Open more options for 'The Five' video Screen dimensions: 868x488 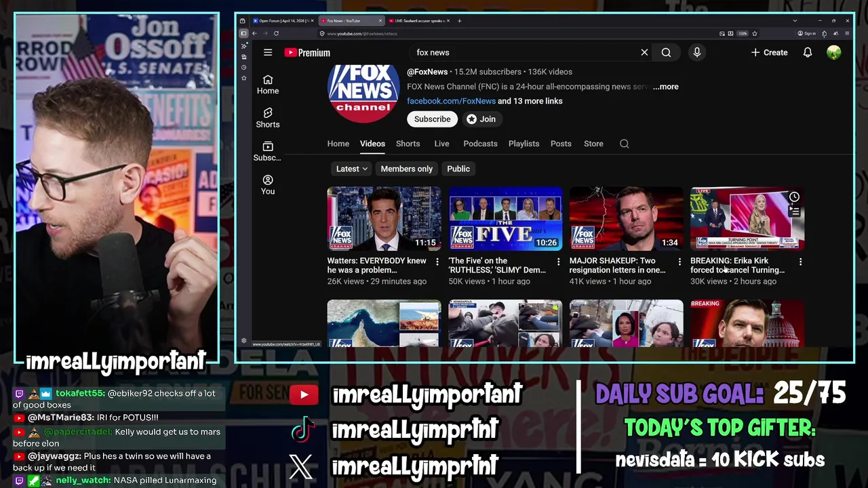click(x=559, y=262)
